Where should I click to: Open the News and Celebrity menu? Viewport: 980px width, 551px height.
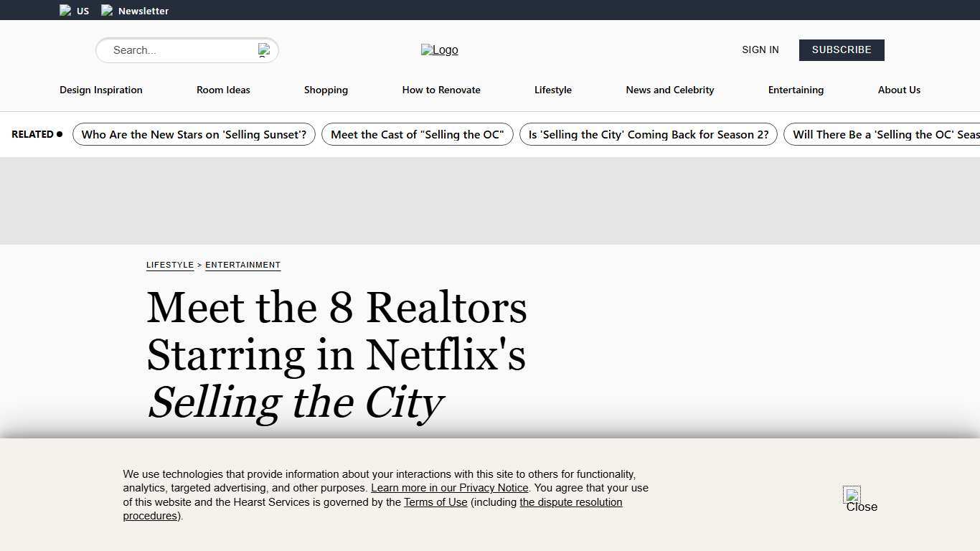point(669,90)
